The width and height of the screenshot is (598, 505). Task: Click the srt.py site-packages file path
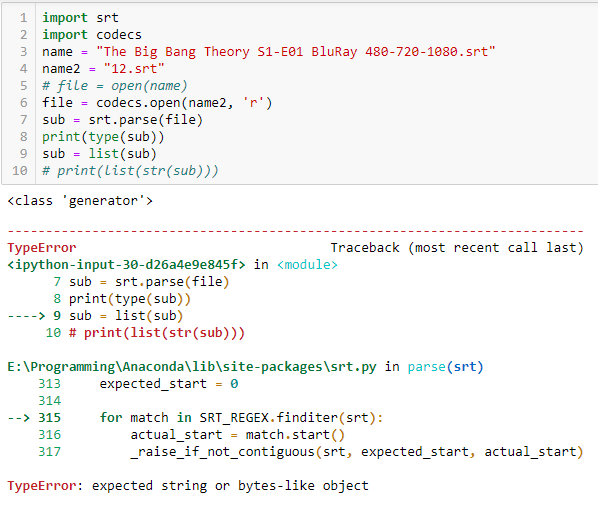192,367
